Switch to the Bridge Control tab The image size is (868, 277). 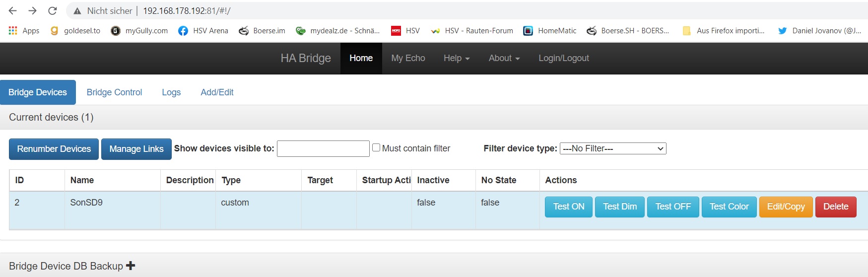click(x=114, y=92)
